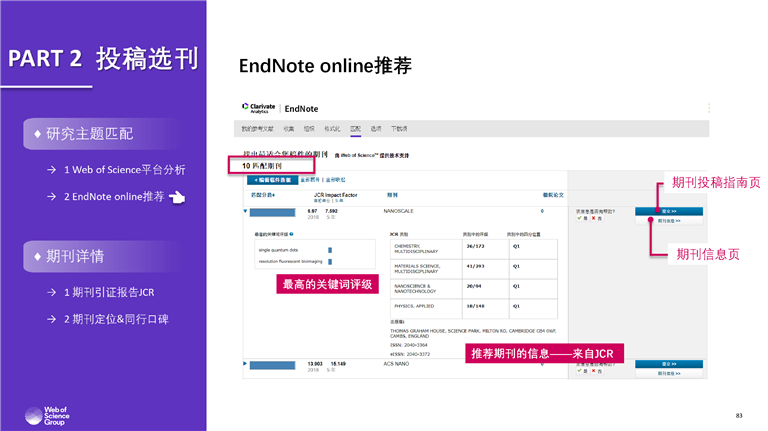The image size is (768, 431).
Task: Click the 36/172 rank cell
Action: [x=485, y=249]
